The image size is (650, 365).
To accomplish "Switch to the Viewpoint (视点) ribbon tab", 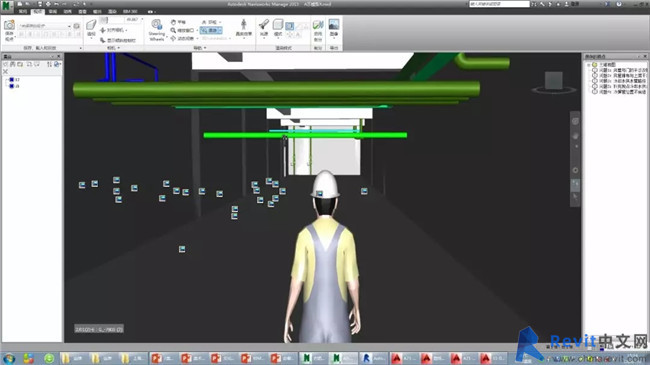I will pos(38,12).
